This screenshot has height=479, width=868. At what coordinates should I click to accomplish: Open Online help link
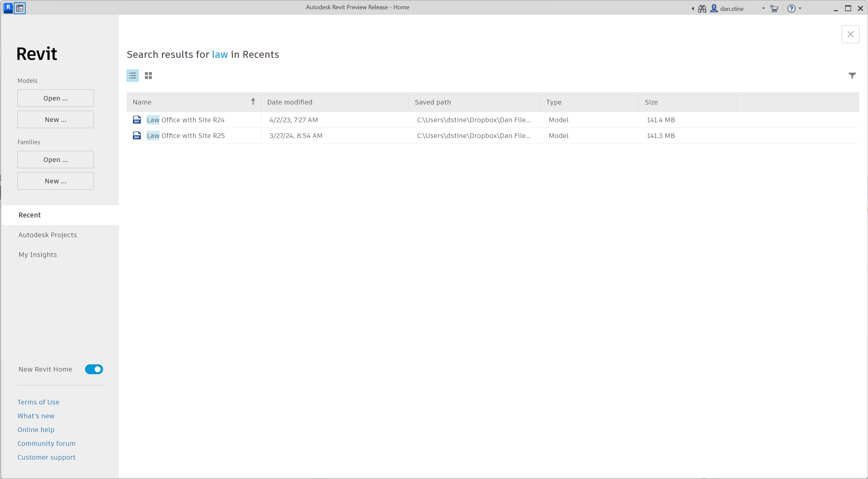[x=36, y=429]
